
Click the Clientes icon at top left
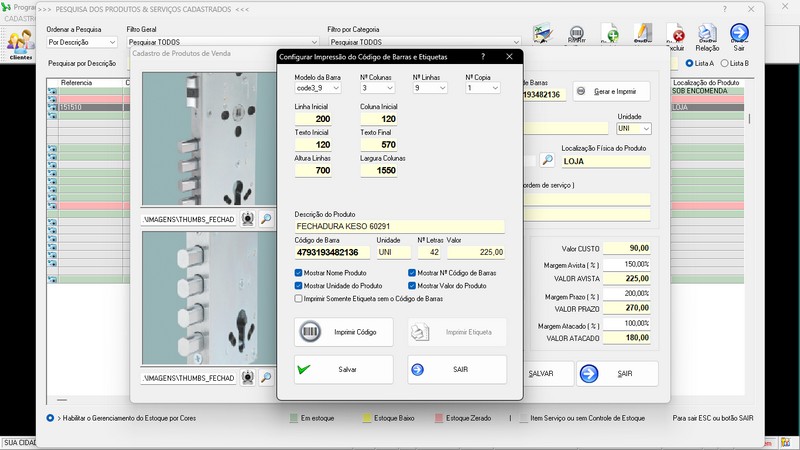click(x=20, y=43)
